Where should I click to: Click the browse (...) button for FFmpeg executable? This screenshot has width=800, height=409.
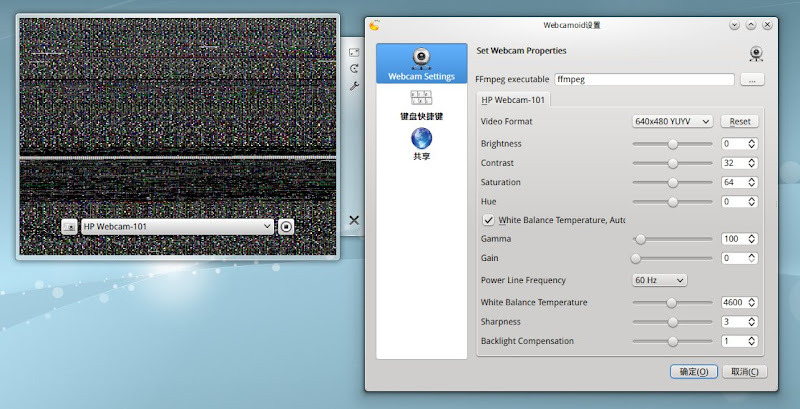click(752, 80)
